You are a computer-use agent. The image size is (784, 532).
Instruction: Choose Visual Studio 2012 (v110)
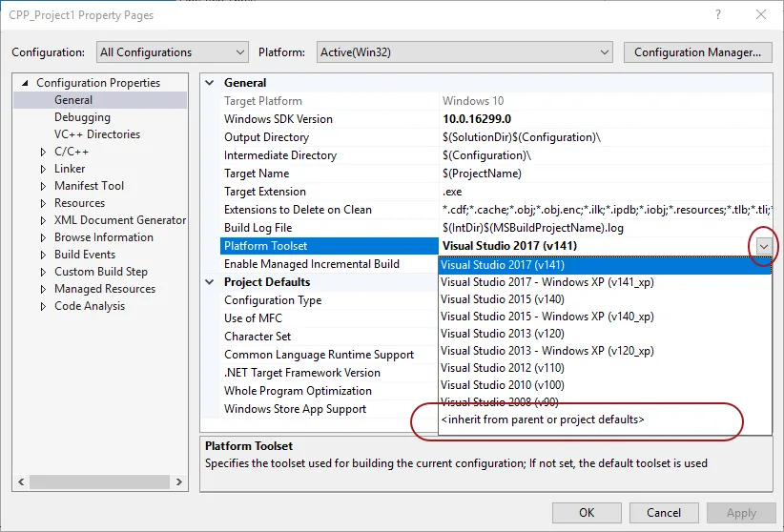(x=605, y=367)
